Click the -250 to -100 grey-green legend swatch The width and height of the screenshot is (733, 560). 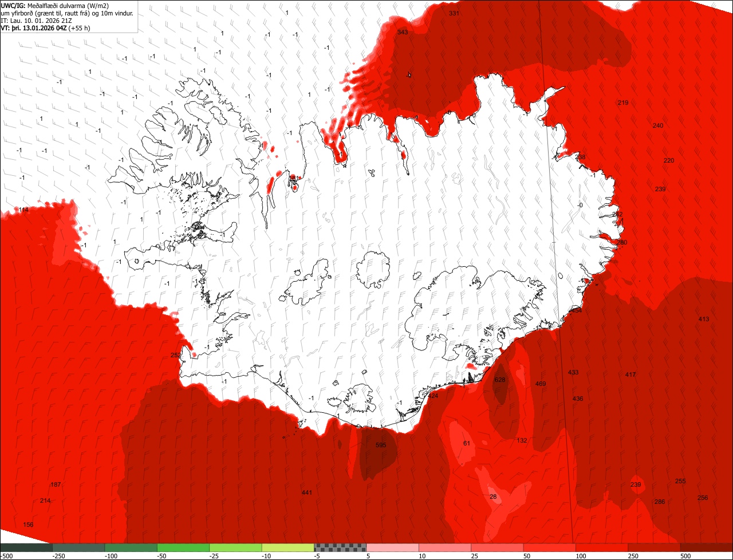point(78,547)
